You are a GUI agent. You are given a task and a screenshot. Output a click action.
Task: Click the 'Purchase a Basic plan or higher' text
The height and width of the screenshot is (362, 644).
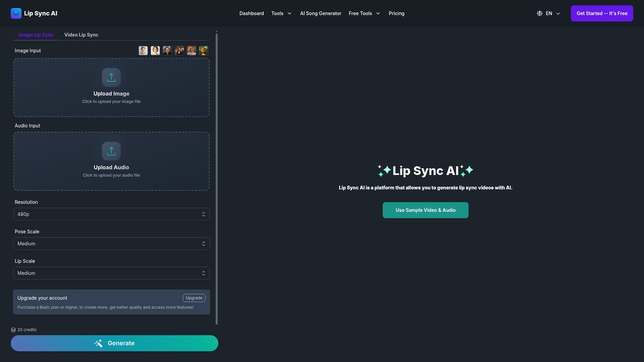[x=106, y=307]
